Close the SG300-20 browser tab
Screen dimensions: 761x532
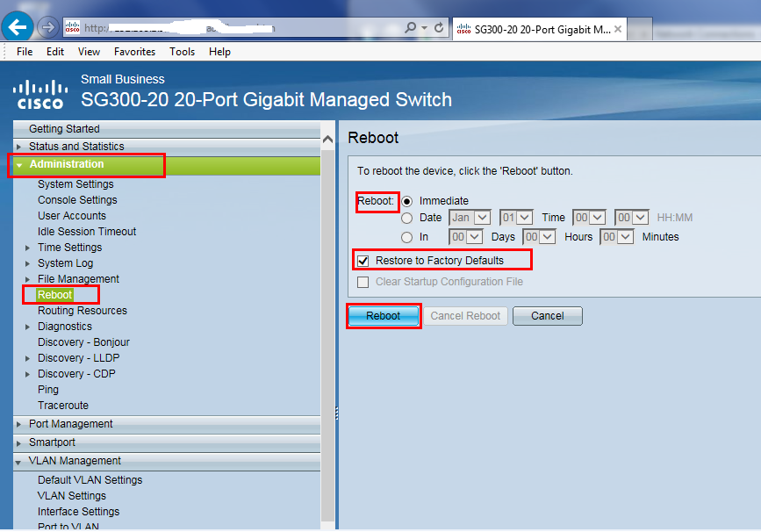618,29
